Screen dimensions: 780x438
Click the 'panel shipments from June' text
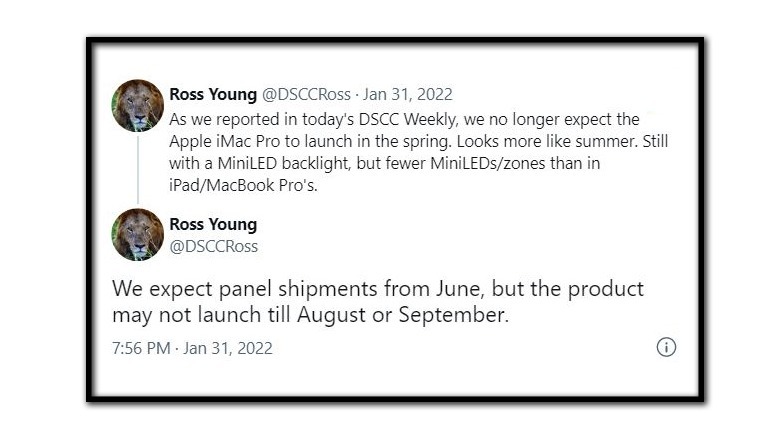coord(352,289)
